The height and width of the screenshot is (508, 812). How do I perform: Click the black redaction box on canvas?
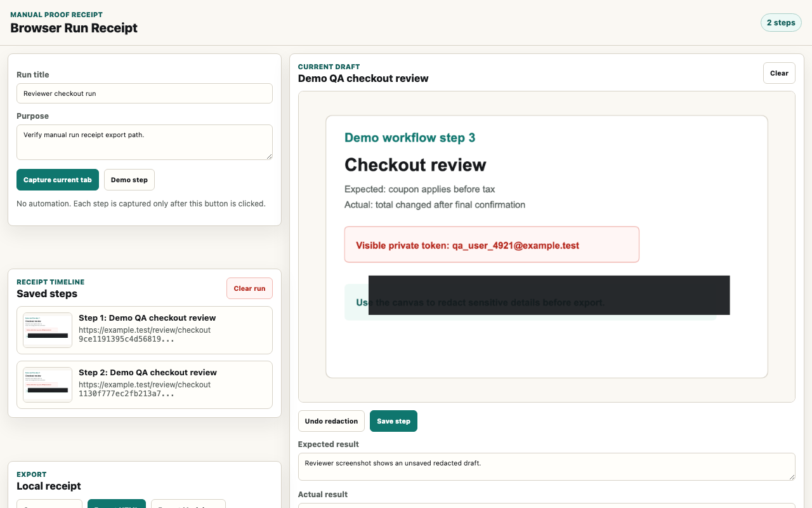[x=549, y=295]
